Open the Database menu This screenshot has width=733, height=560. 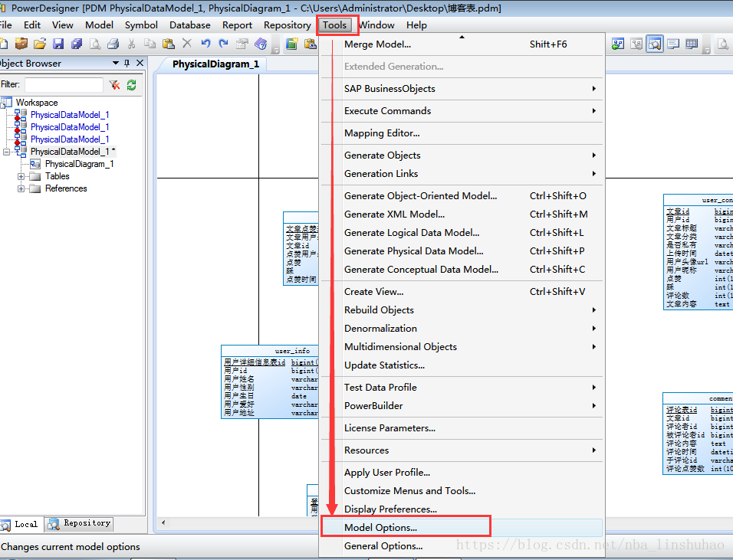point(190,25)
